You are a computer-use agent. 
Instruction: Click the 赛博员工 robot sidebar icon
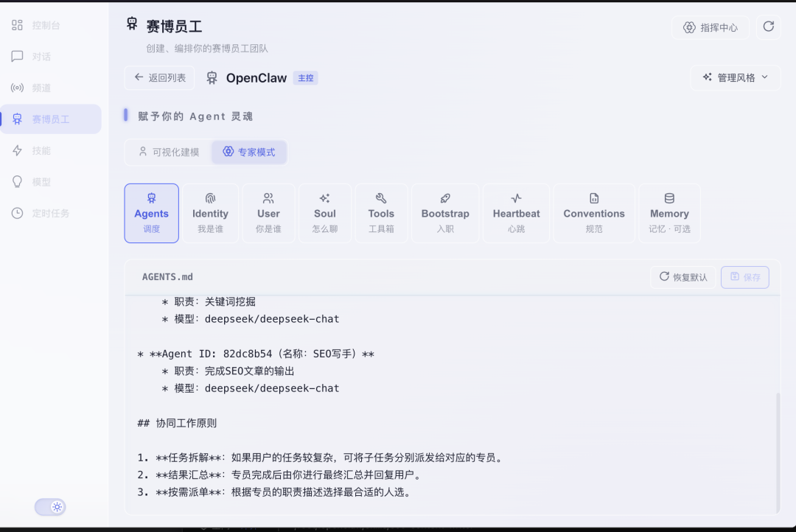[17, 119]
